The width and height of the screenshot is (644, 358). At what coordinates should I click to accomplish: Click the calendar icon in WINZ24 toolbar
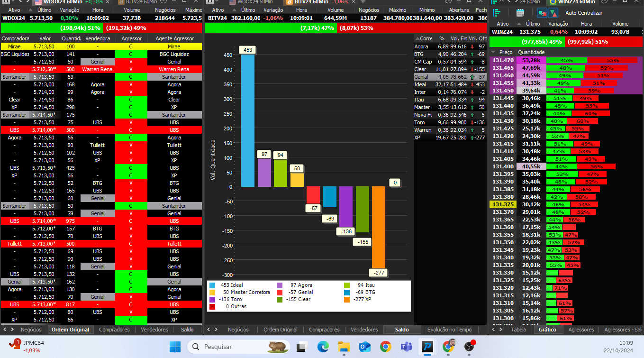(520, 13)
